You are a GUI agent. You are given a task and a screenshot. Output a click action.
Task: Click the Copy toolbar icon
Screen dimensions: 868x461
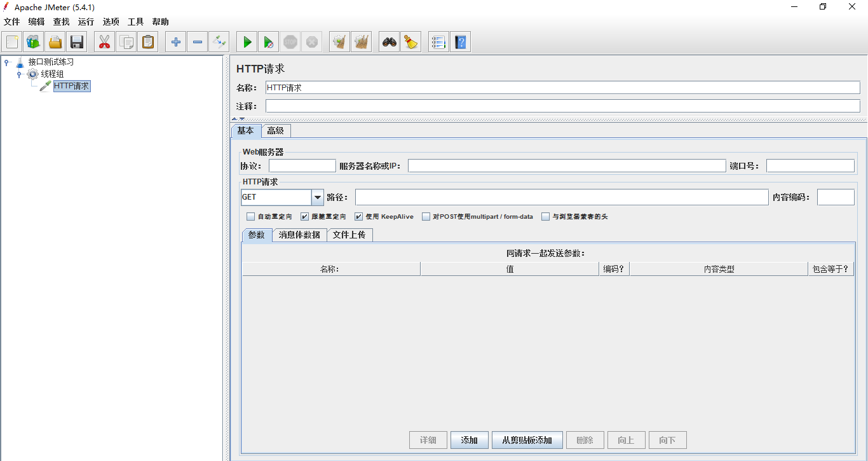coord(126,42)
